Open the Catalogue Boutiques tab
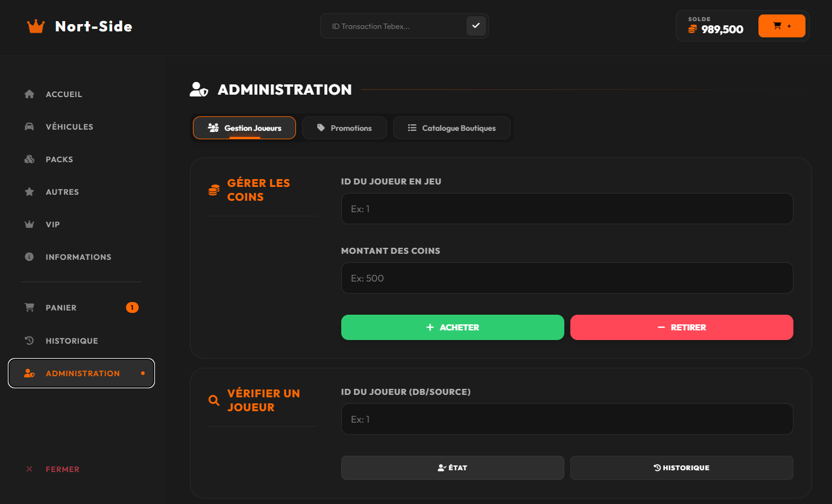 click(452, 128)
